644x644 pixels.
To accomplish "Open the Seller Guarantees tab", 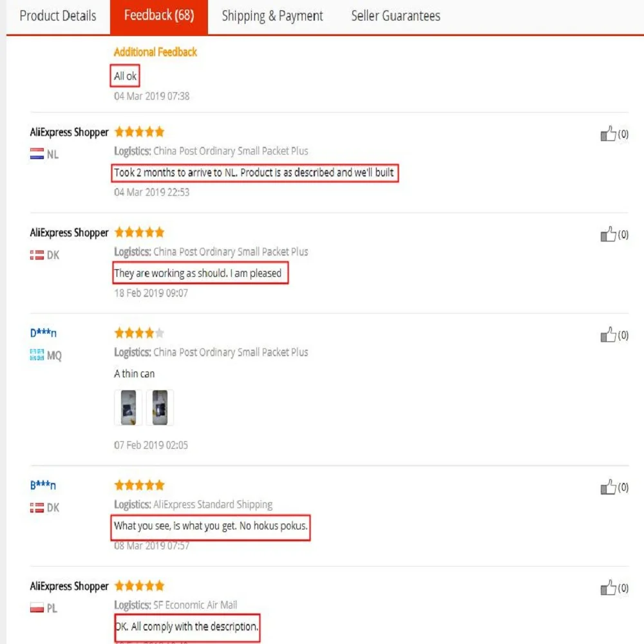I will (x=395, y=16).
